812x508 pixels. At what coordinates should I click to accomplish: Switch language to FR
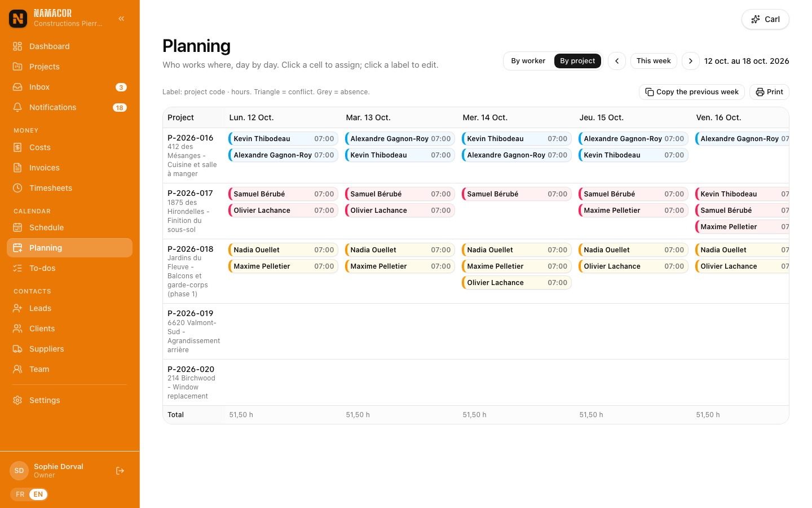click(x=20, y=494)
